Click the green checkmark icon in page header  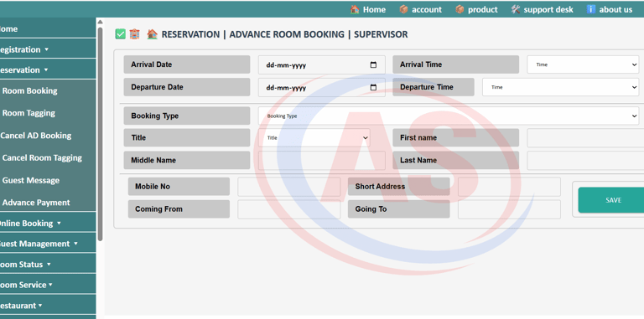pyautogui.click(x=121, y=34)
